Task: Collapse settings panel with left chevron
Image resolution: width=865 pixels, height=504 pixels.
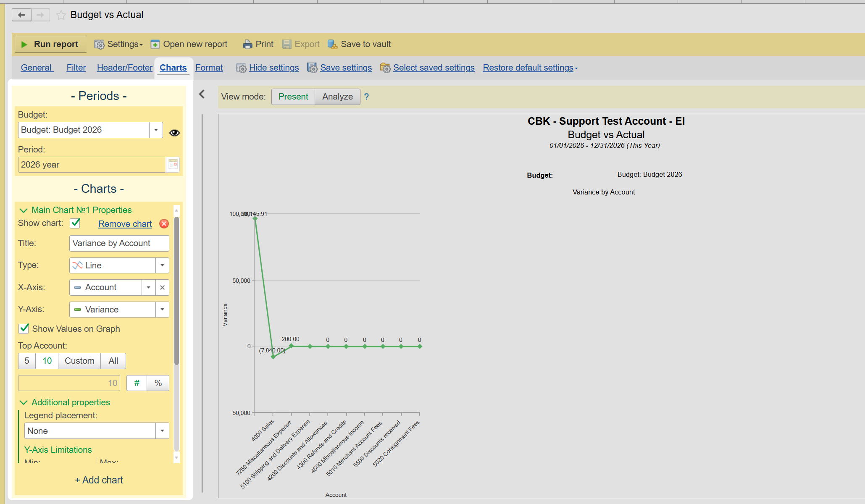Action: click(202, 94)
